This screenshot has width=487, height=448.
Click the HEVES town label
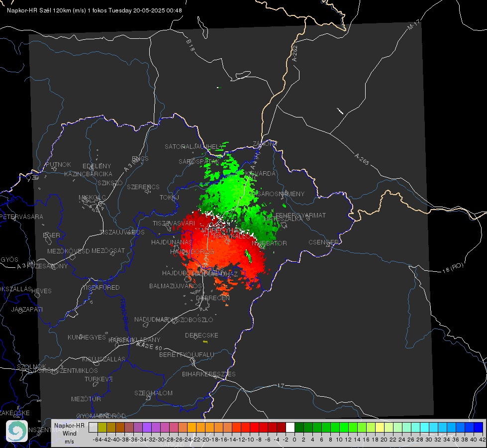point(41,291)
